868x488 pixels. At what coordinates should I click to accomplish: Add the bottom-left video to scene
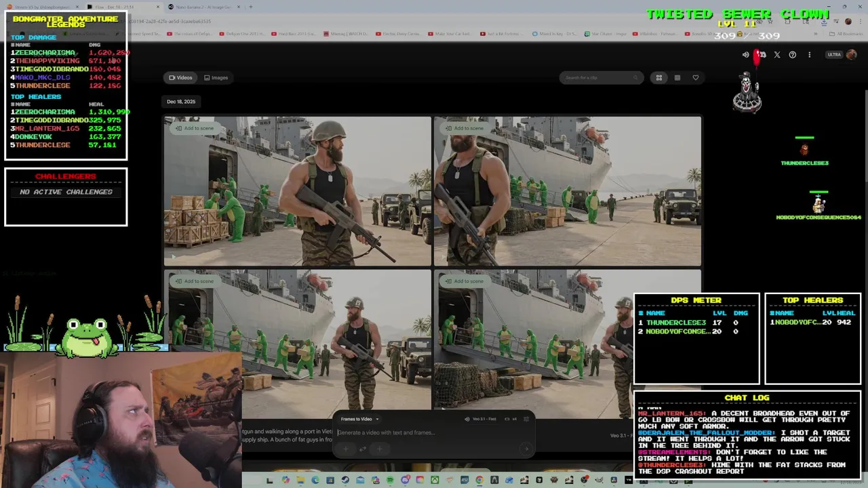(x=195, y=281)
